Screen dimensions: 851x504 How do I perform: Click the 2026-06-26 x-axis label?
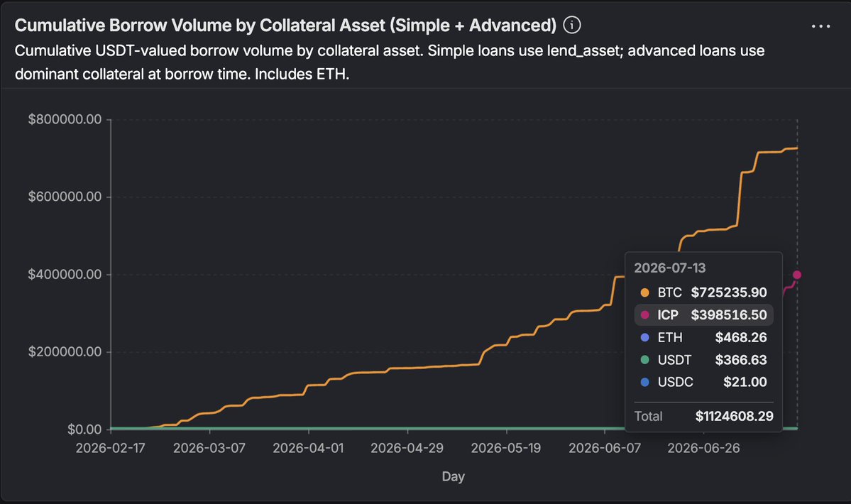(703, 448)
